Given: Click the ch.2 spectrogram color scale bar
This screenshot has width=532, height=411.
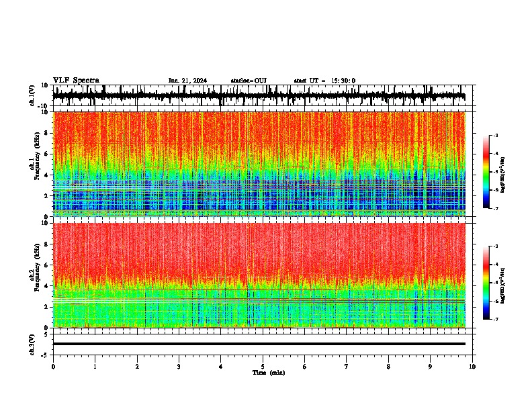Looking at the screenshot, I should (486, 283).
